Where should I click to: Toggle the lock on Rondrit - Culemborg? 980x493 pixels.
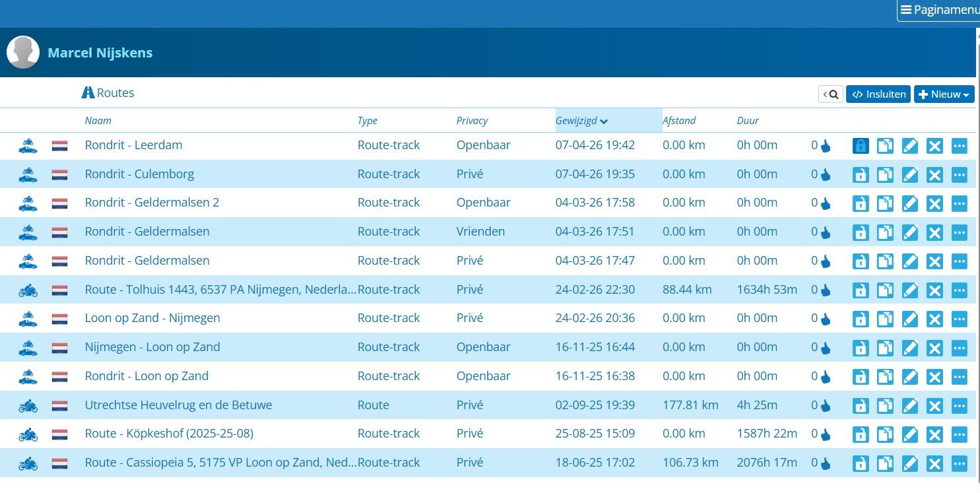point(861,175)
